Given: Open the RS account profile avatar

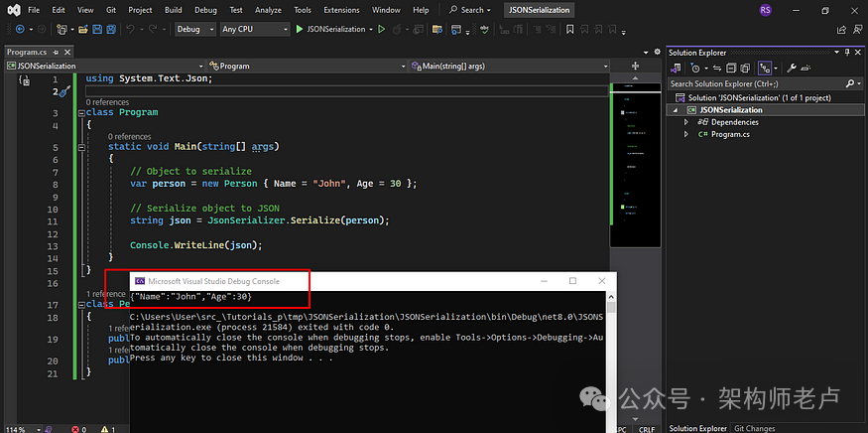Looking at the screenshot, I should (x=766, y=10).
